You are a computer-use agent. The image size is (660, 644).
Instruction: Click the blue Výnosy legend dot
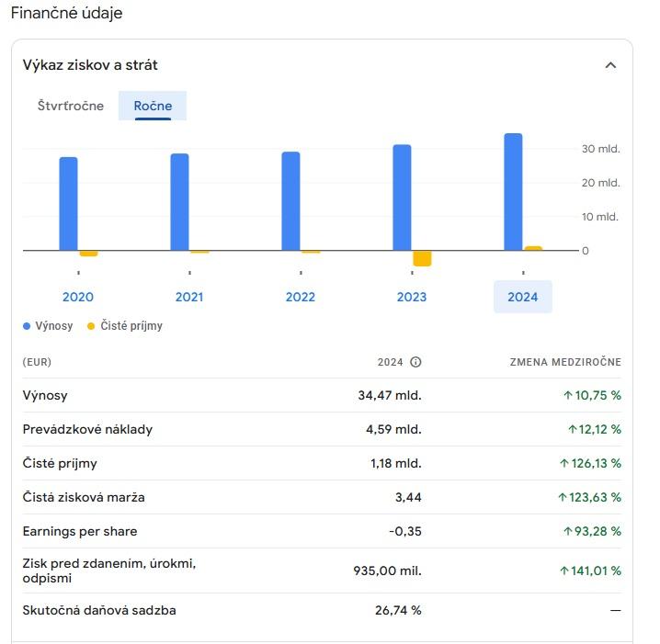coord(27,326)
